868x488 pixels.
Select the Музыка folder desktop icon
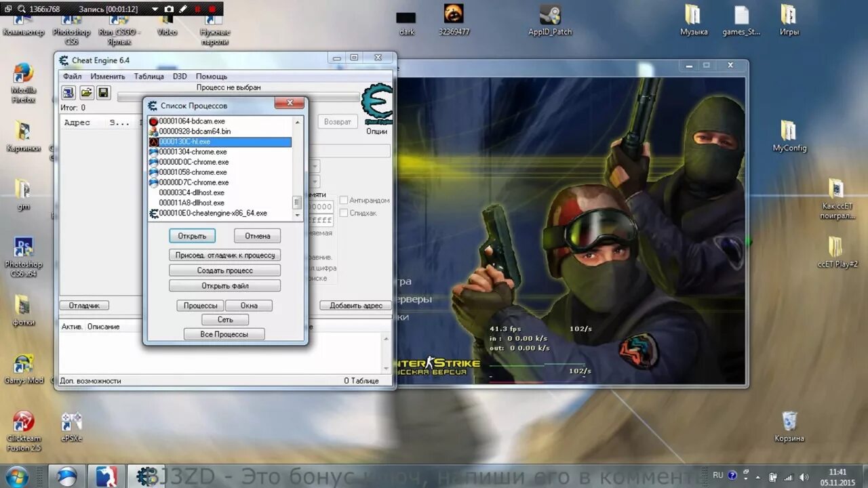point(693,20)
